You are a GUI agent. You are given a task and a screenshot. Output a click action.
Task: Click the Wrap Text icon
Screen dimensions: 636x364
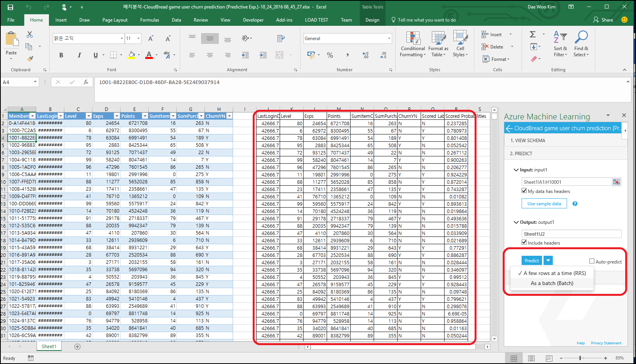[281, 39]
